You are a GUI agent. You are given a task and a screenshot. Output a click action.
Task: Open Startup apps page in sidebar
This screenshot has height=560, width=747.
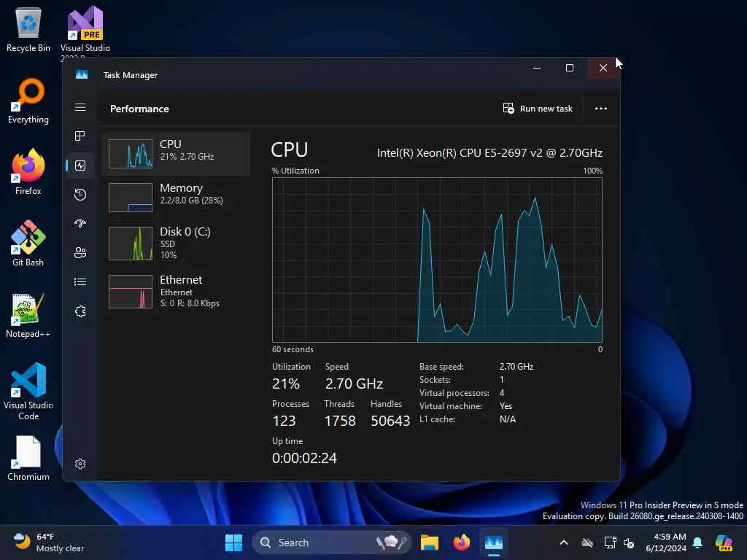[80, 223]
